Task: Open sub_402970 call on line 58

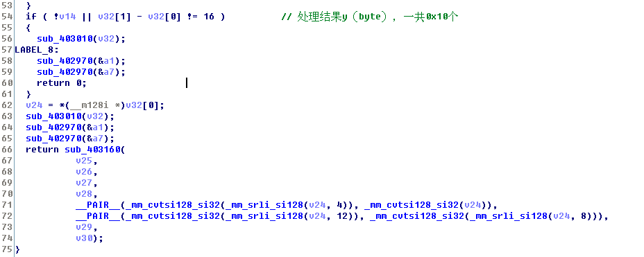Action: pyautogui.click(x=65, y=61)
